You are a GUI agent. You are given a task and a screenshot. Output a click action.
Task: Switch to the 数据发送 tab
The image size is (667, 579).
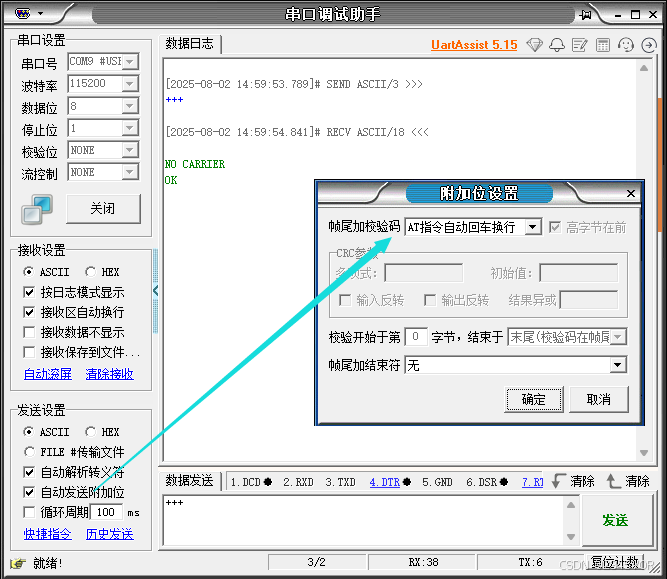point(190,481)
